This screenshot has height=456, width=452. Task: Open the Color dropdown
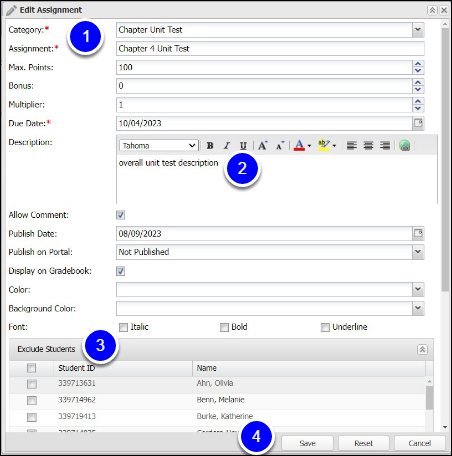[418, 289]
